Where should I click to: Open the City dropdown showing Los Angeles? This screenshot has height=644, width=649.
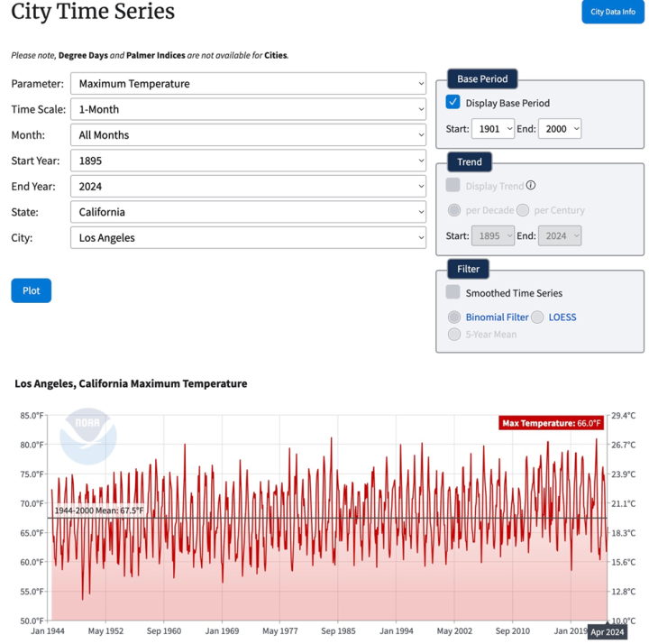coord(248,238)
